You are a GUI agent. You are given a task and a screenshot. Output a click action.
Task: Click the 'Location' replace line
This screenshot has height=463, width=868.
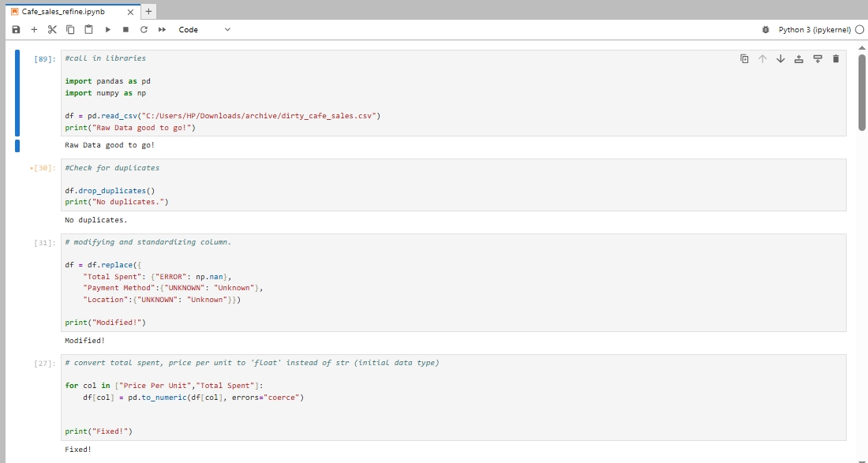[x=162, y=300]
